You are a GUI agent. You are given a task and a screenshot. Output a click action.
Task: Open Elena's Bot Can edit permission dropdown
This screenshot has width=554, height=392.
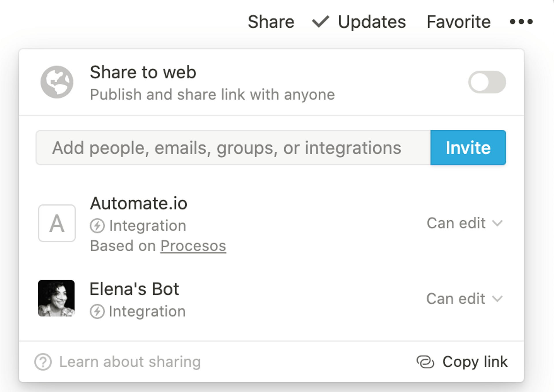coord(456,299)
